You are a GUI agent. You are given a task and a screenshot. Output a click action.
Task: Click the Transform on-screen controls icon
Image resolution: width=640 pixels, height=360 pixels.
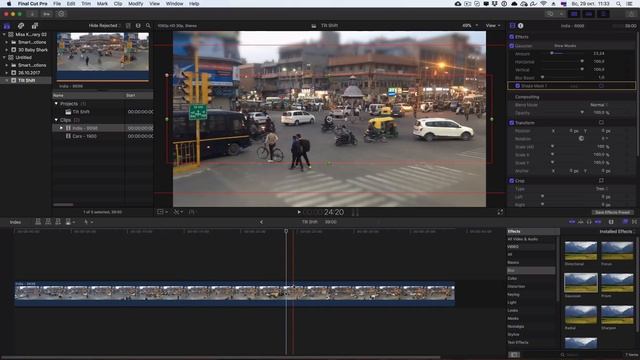[x=601, y=122]
